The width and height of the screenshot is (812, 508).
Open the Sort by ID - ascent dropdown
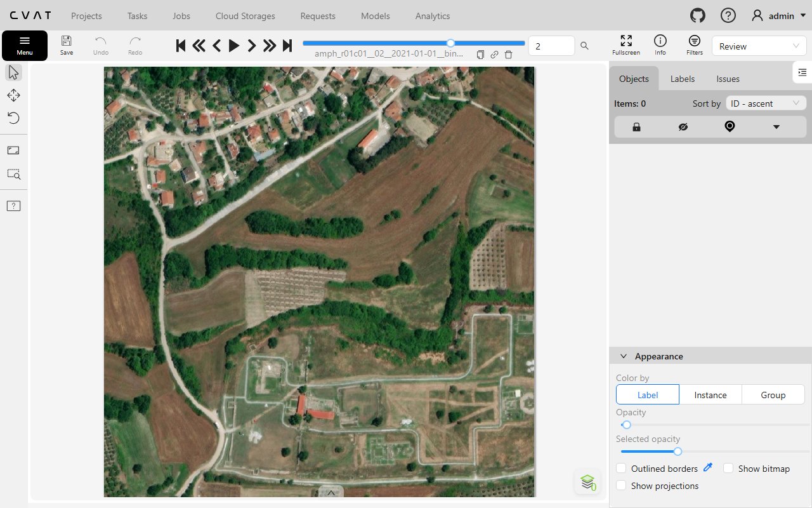point(766,104)
